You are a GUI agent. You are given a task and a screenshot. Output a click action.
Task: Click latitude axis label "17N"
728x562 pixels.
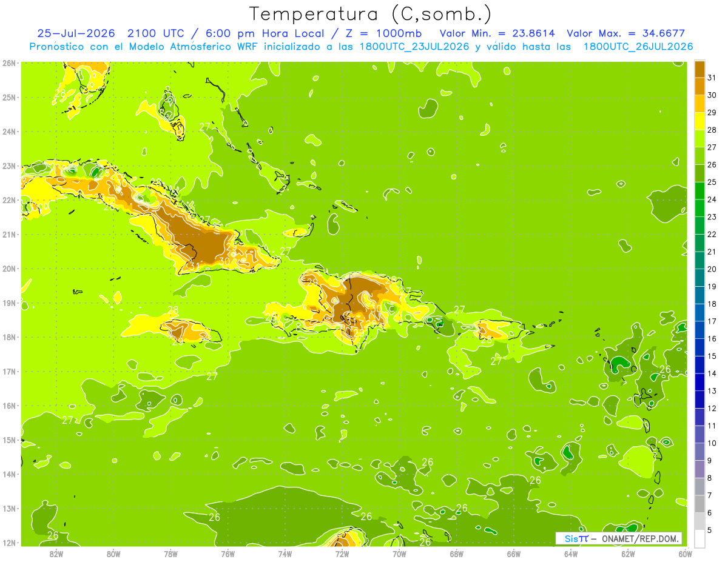click(9, 372)
